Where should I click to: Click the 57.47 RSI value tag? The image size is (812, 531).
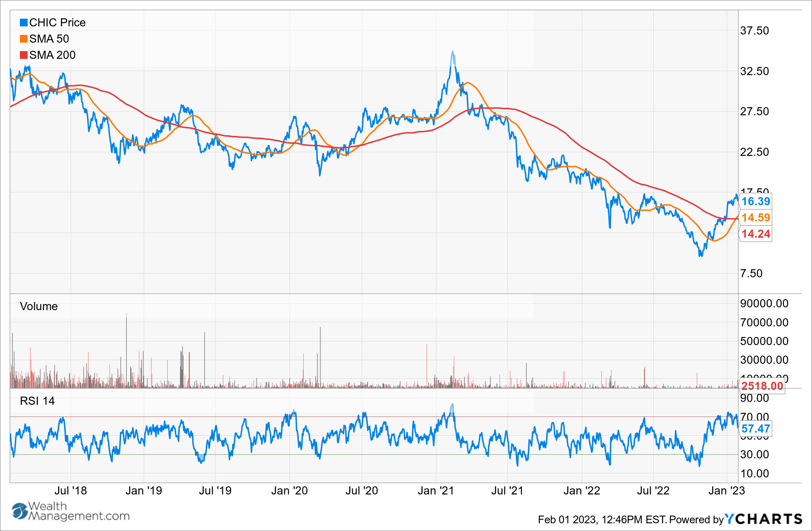click(756, 429)
